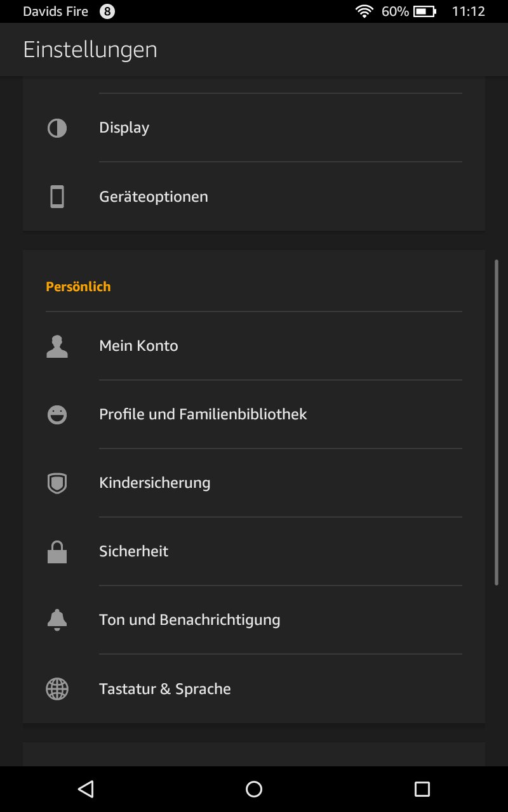Open Geräteoptionen

point(154,197)
